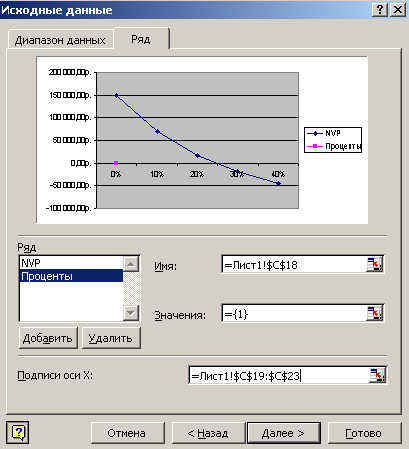
Task: Open the Office Assistant help icon
Action: [18, 433]
